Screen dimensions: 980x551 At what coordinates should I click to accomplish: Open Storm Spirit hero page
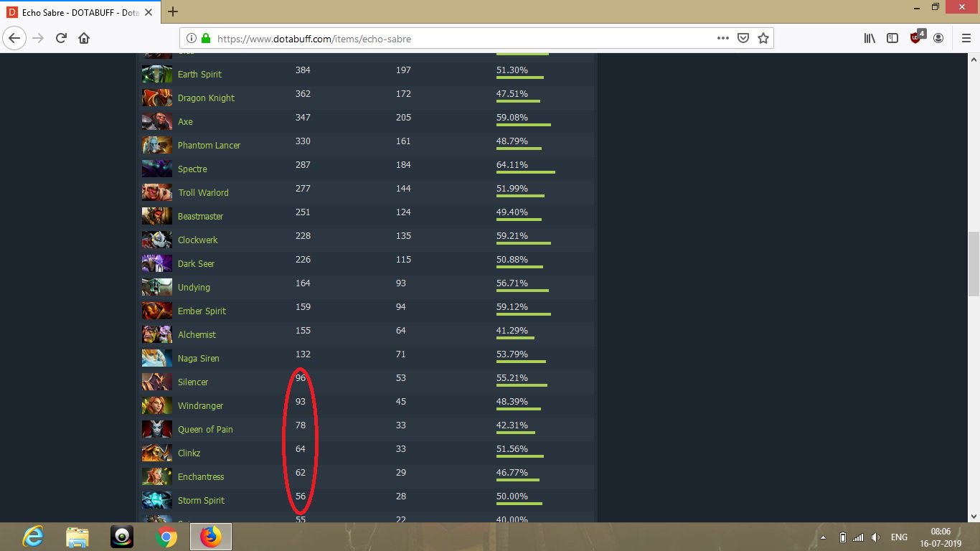click(x=201, y=501)
